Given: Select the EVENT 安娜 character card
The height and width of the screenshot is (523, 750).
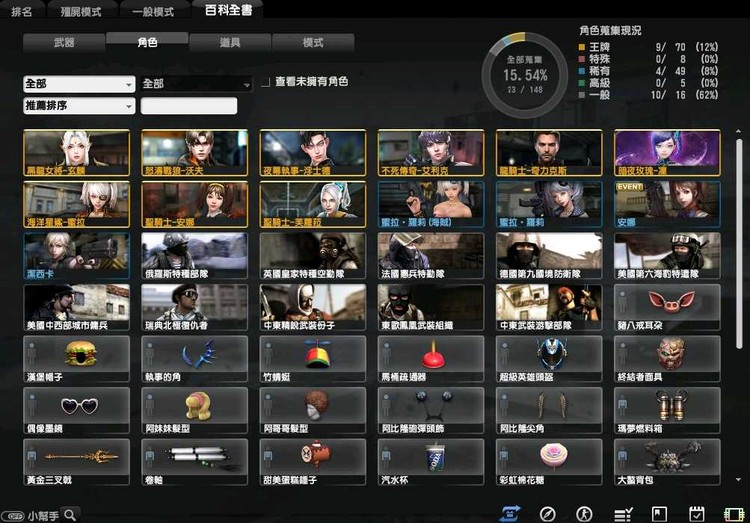Looking at the screenshot, I should coord(667,204).
